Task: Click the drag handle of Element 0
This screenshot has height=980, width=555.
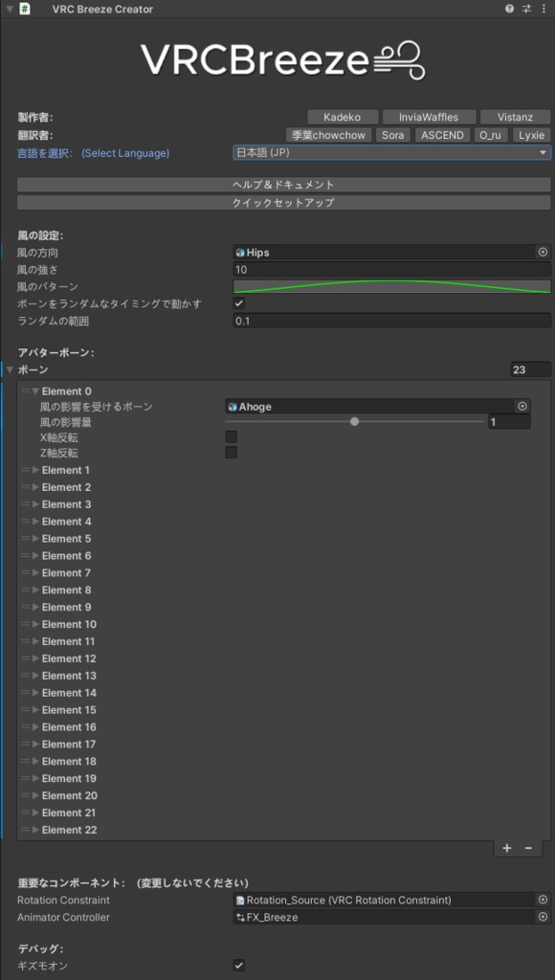Action: tap(26, 391)
